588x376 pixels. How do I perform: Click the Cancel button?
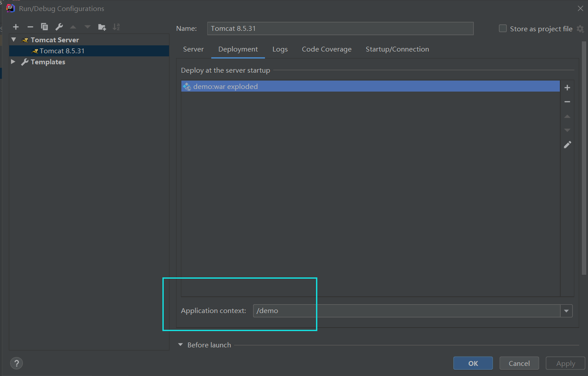(x=519, y=363)
